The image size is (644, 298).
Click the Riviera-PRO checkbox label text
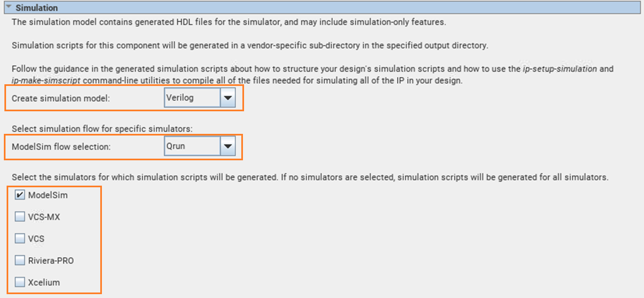[x=51, y=261]
